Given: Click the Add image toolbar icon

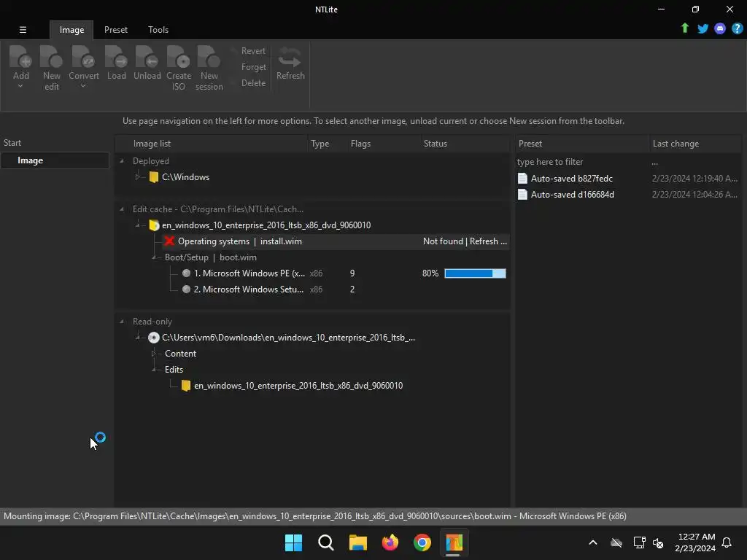Looking at the screenshot, I should tap(21, 57).
